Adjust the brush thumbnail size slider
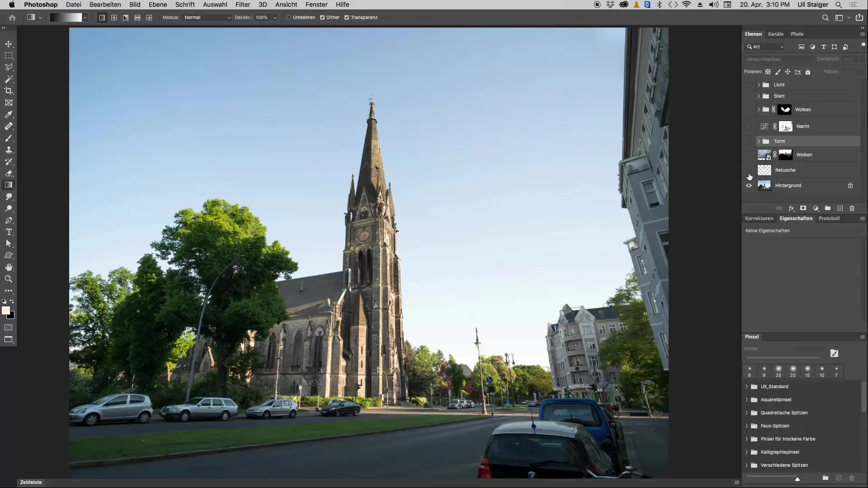This screenshot has width=868, height=488. click(x=797, y=479)
